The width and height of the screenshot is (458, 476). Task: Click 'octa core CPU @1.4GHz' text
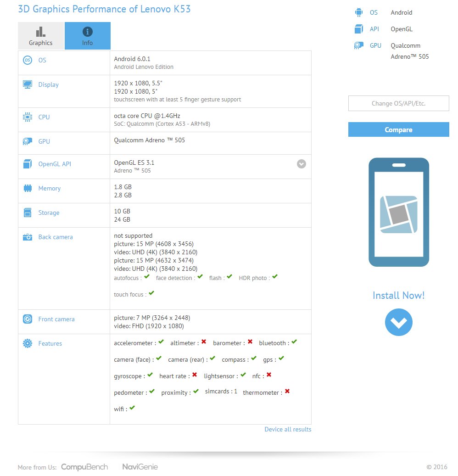click(x=147, y=116)
